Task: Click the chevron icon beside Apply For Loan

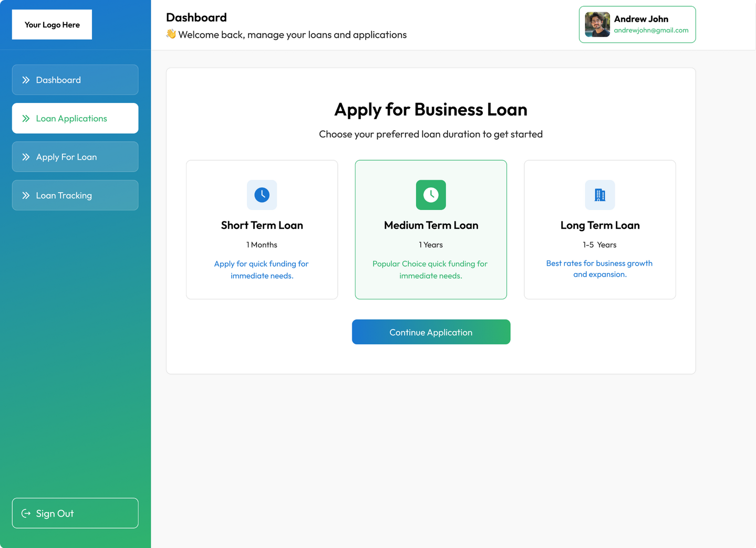Action: 26,157
